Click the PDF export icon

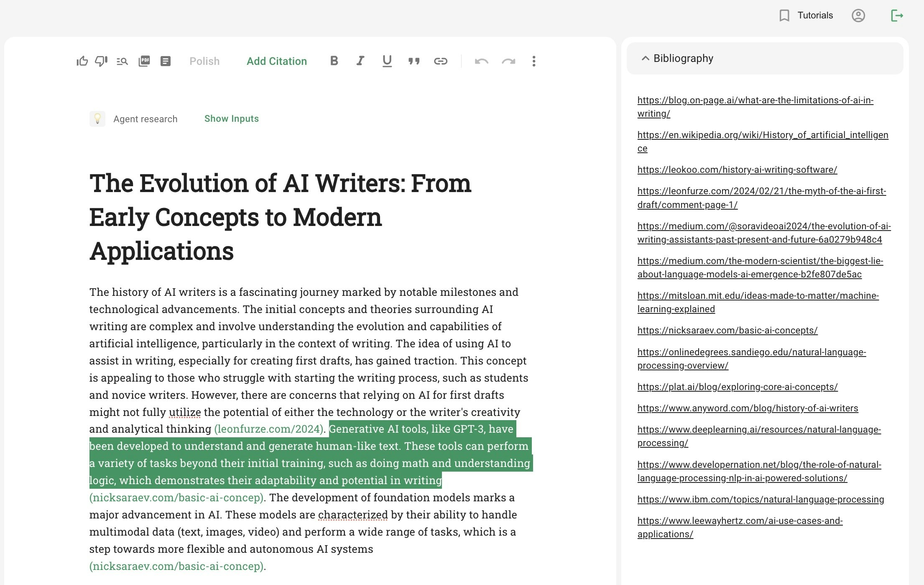point(144,61)
